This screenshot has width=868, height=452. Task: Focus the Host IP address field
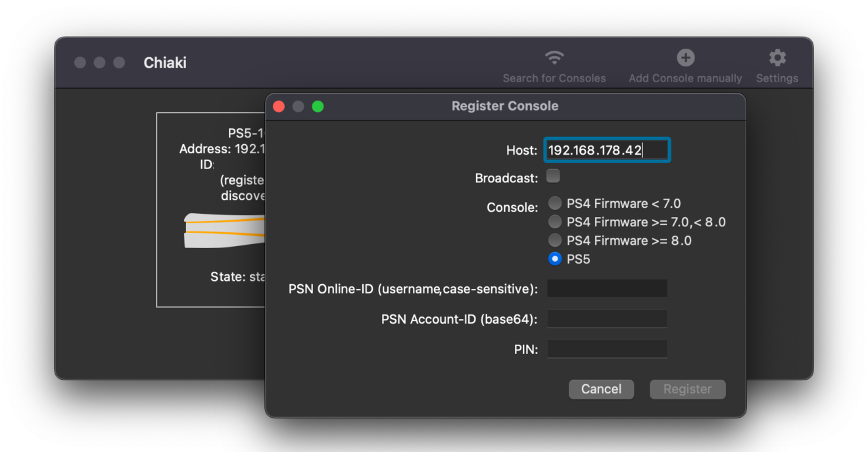[606, 151]
